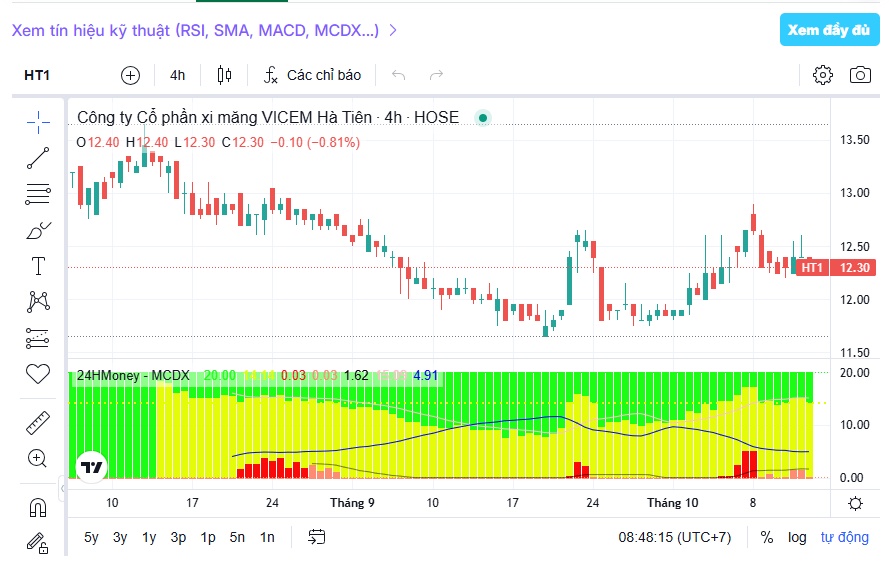889x562 pixels.
Task: Open the Fibonacci retracement tools
Action: tap(38, 195)
